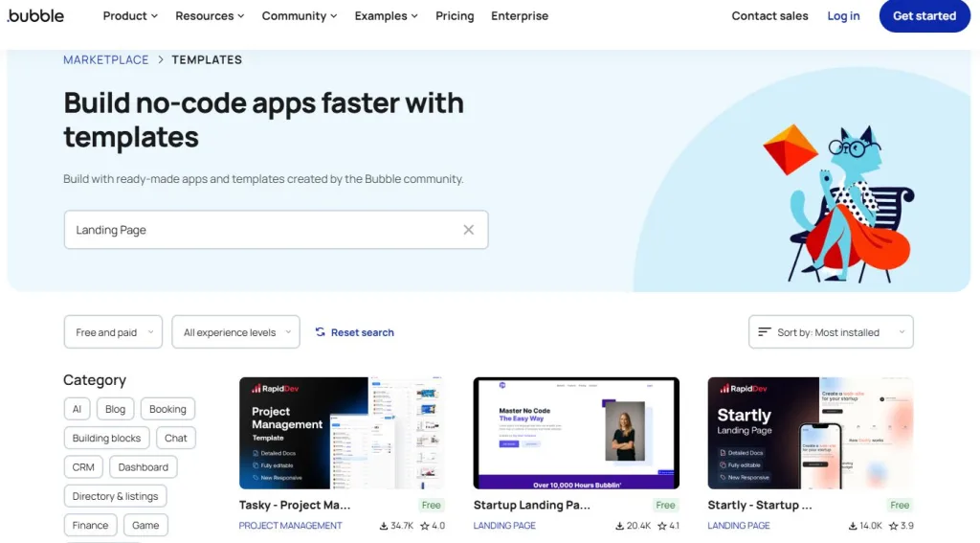Click the star rating icon on Startly card
The width and height of the screenshot is (980, 543).
click(894, 526)
